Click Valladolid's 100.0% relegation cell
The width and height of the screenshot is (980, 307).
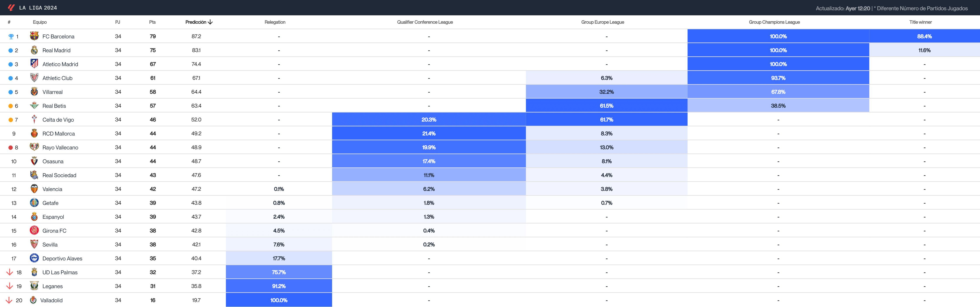278,300
